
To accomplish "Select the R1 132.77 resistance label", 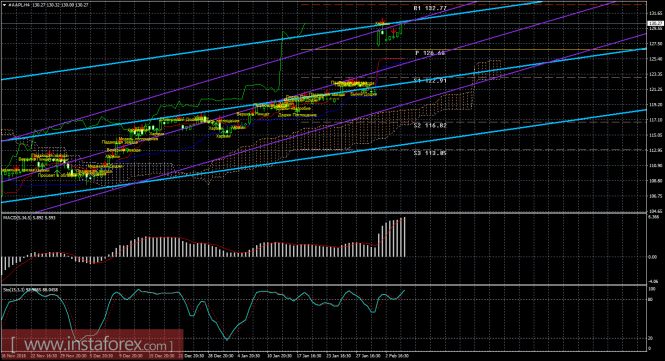I will [x=430, y=8].
